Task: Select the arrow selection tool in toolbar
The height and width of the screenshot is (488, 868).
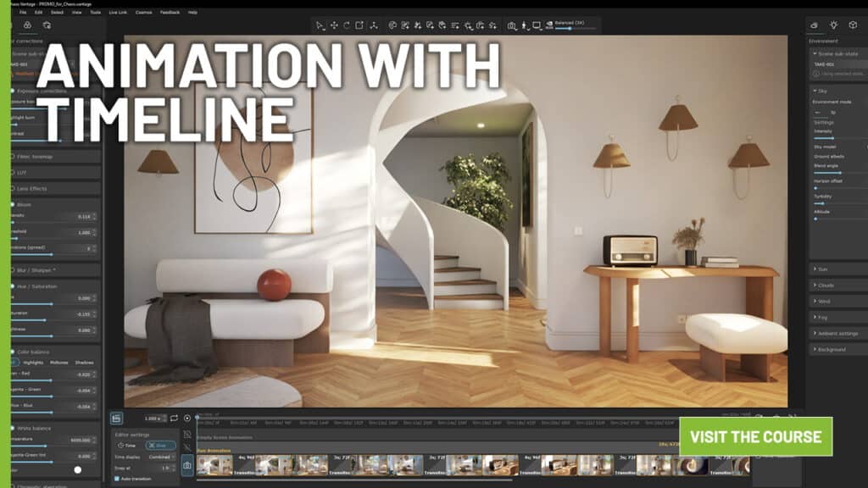Action: [x=320, y=25]
